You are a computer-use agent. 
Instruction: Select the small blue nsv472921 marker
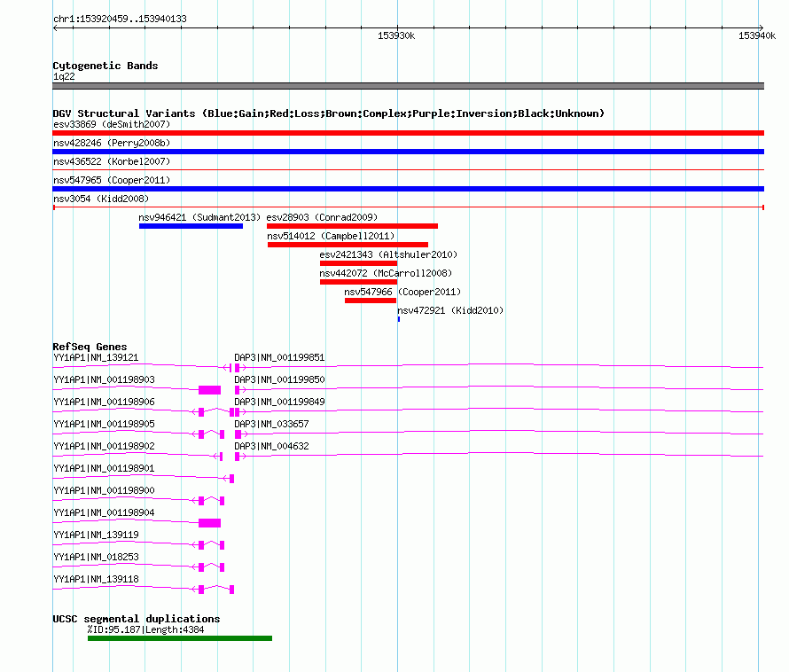399,319
